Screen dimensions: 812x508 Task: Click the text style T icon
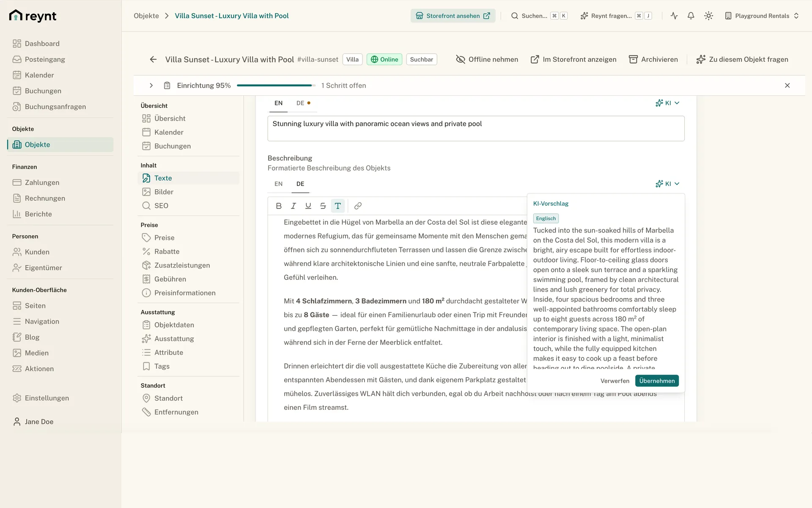coord(338,206)
